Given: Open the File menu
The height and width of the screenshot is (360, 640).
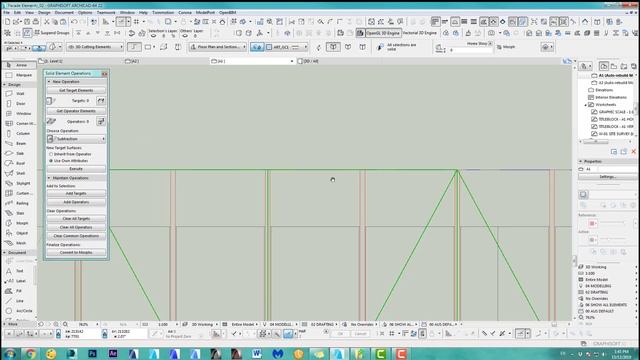Looking at the screenshot, I should [x=7, y=13].
